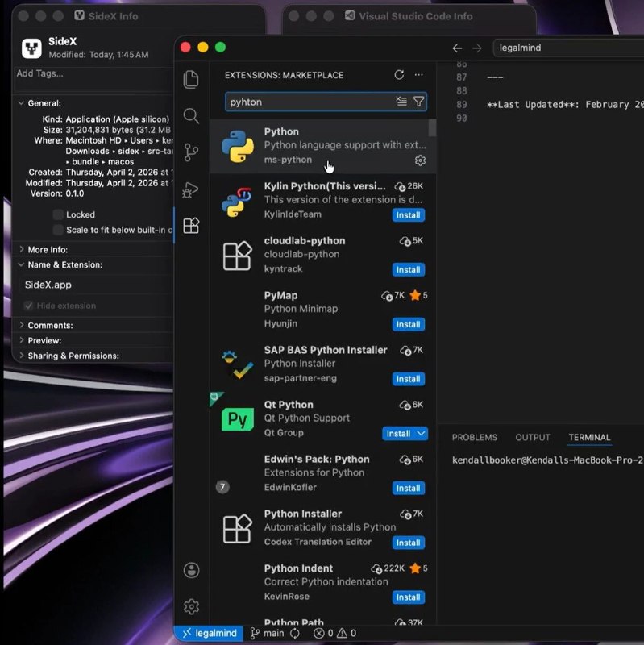The image size is (644, 645).
Task: Open the Accounts icon in activity bar
Action: point(191,570)
